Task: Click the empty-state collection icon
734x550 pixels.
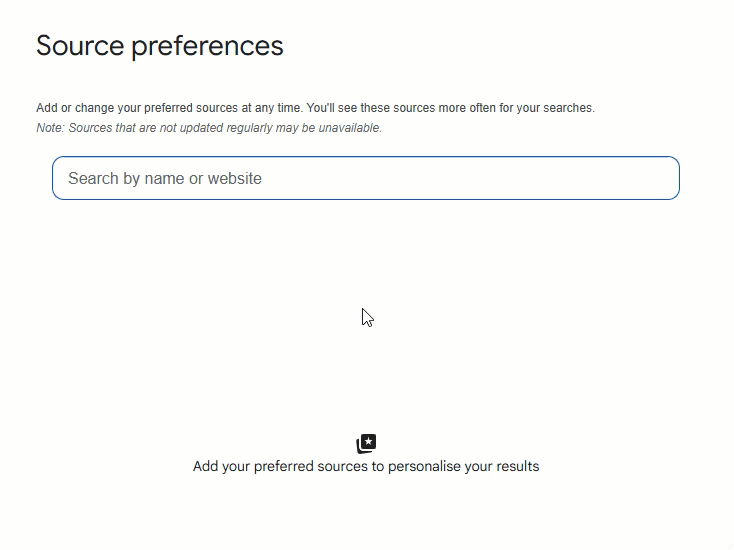Action: tap(366, 443)
